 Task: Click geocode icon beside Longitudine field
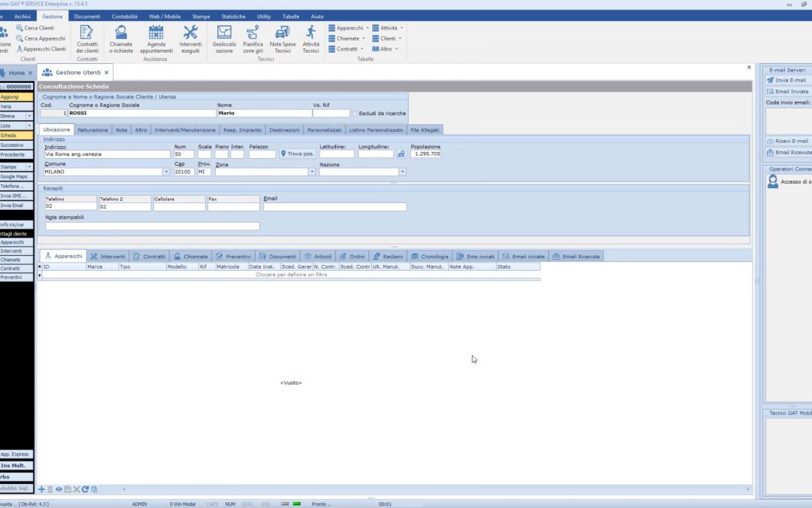(x=401, y=154)
